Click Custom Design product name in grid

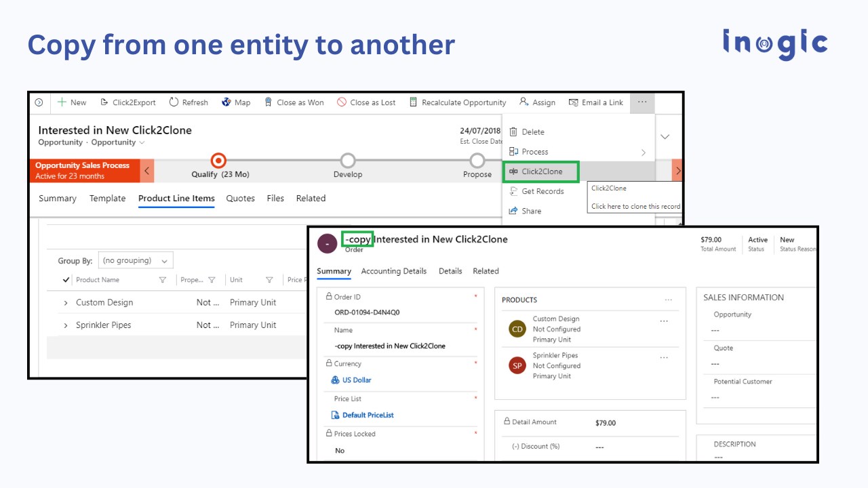pyautogui.click(x=104, y=303)
